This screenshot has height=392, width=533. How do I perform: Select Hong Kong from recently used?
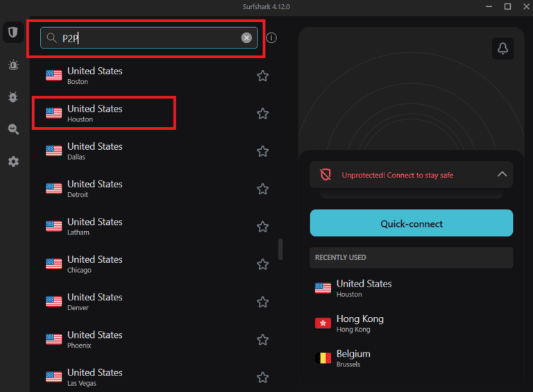pos(359,323)
